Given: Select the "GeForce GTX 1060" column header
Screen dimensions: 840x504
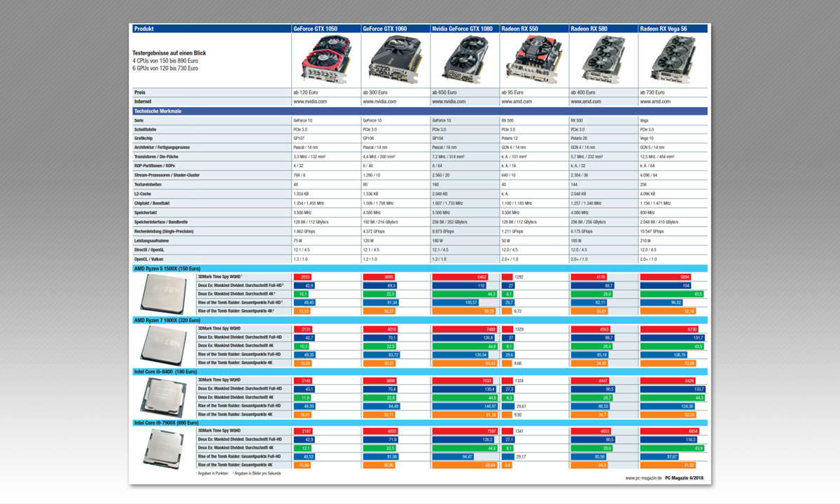Looking at the screenshot, I should click(x=395, y=29).
